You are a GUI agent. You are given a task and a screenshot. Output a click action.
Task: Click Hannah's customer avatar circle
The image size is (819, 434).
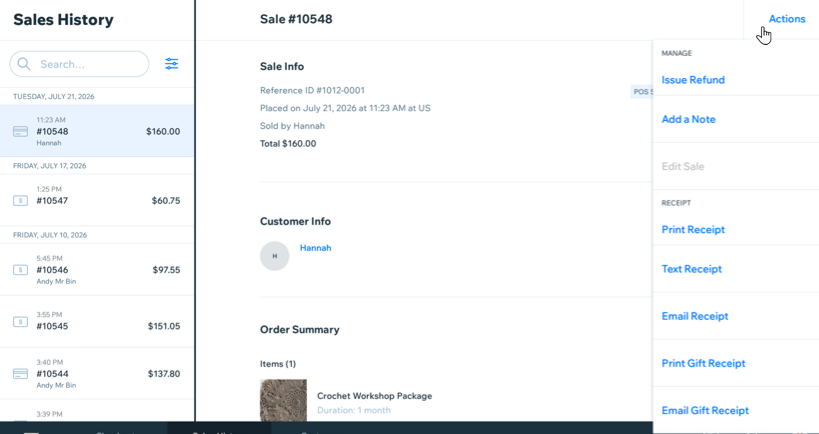(275, 256)
